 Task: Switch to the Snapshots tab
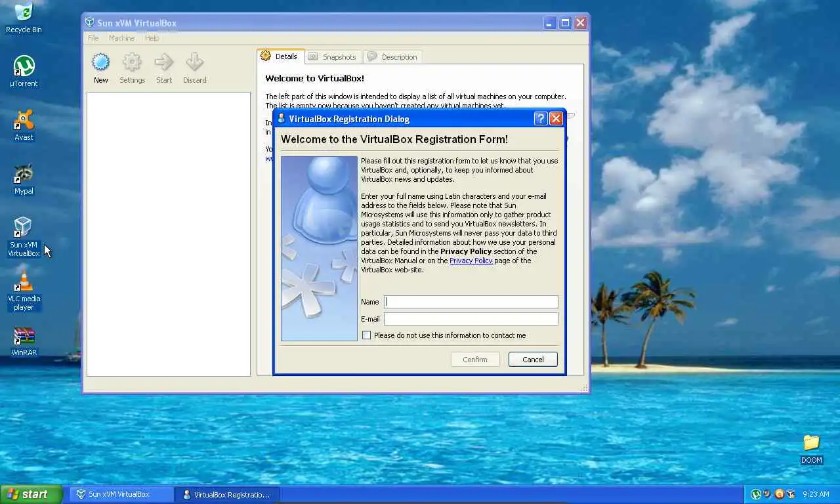click(333, 57)
